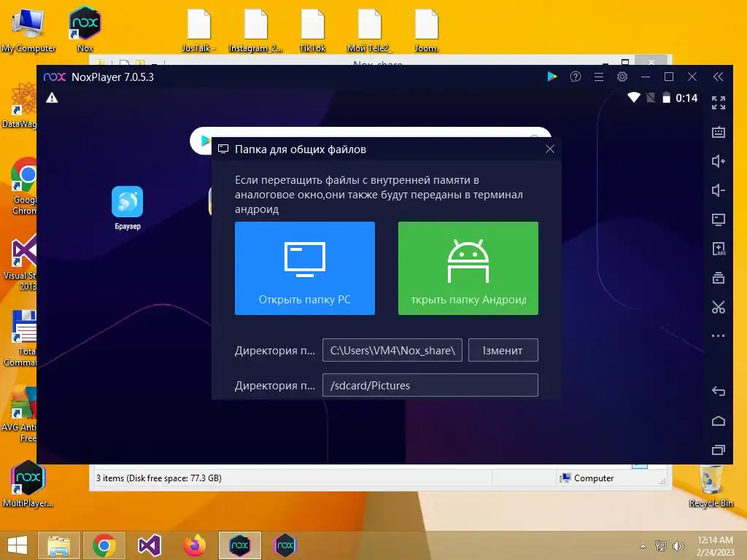Open the MultiPlayer desktop shortcut

(x=28, y=484)
